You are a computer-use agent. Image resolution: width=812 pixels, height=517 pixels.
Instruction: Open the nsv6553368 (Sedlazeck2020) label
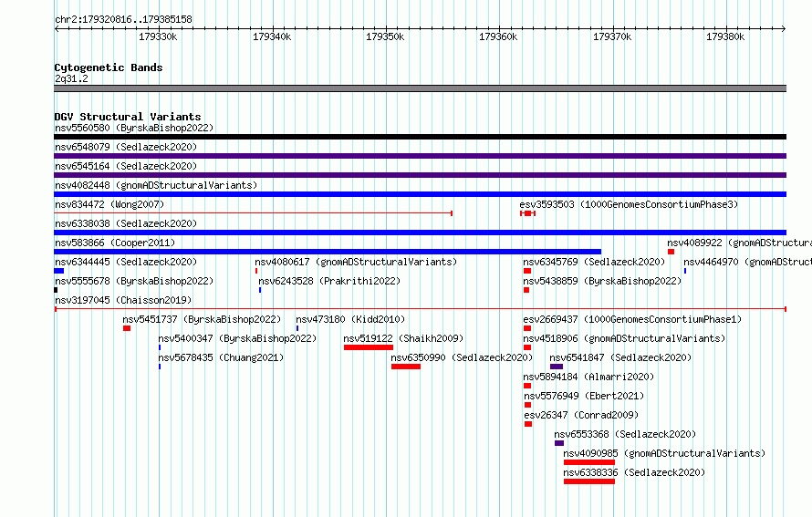coord(625,434)
